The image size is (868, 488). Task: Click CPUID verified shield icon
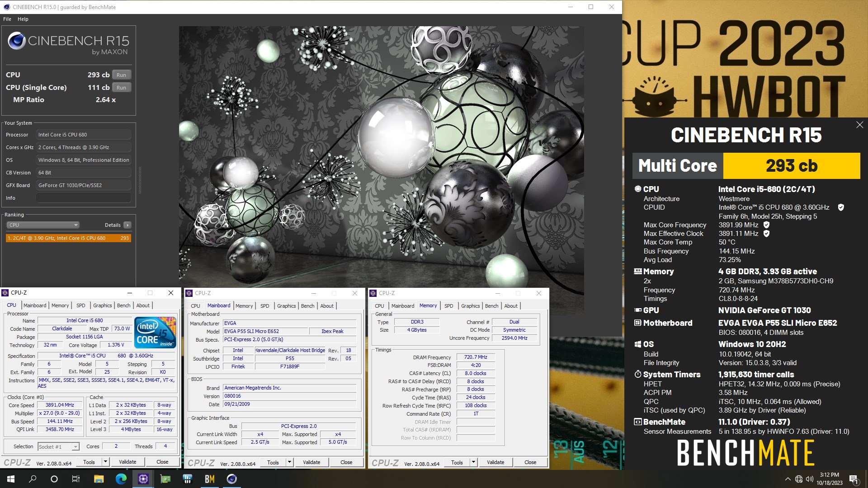pos(841,207)
